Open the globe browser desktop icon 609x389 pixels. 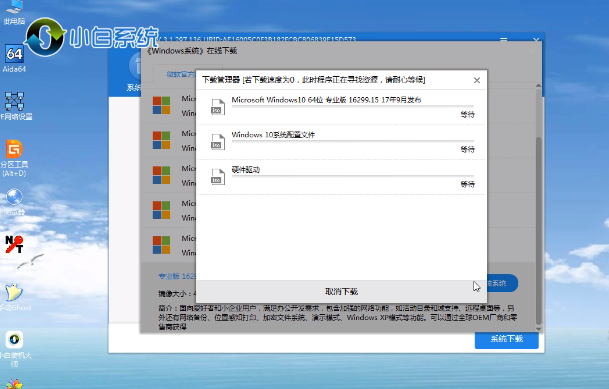14,201
